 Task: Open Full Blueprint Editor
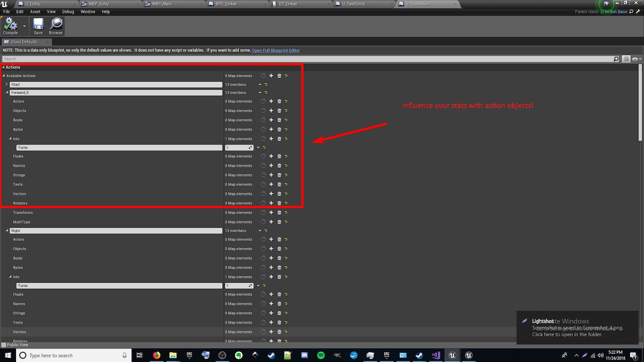pyautogui.click(x=276, y=50)
